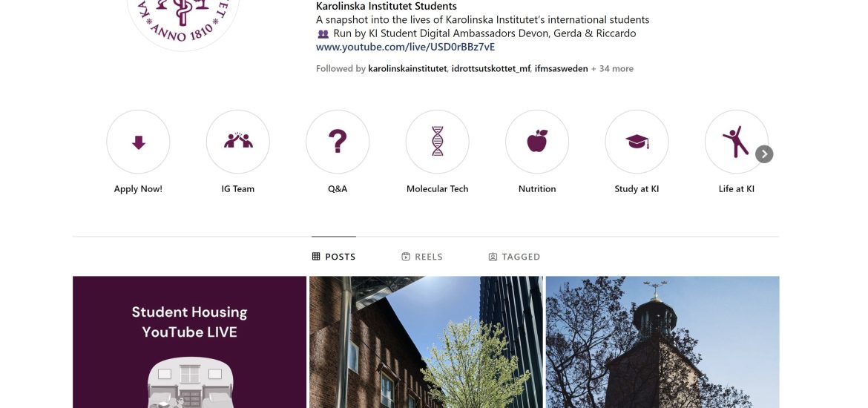Open the ifmsasweden follower profile
Viewport: 868px width, 408px height.
point(562,69)
